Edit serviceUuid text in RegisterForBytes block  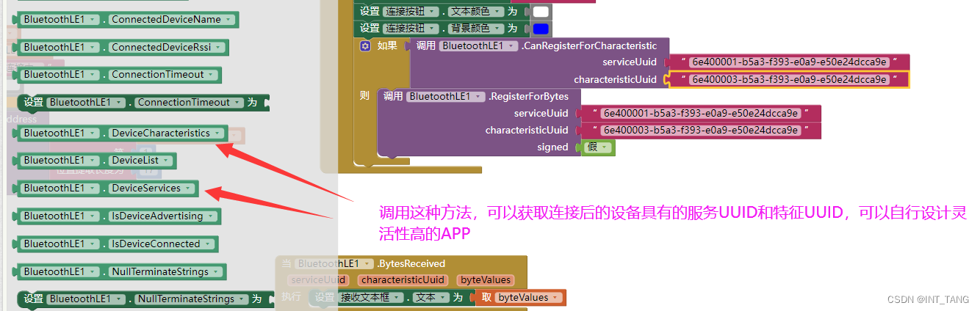699,114
